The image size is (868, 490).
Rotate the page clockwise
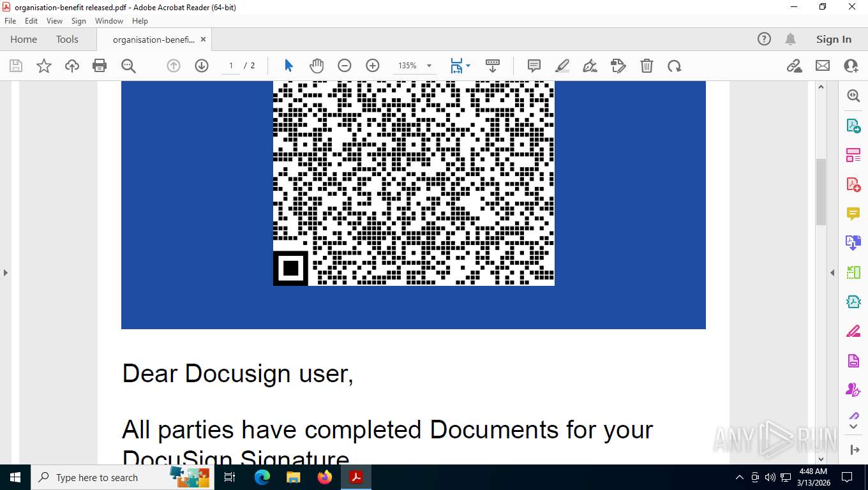click(x=675, y=66)
